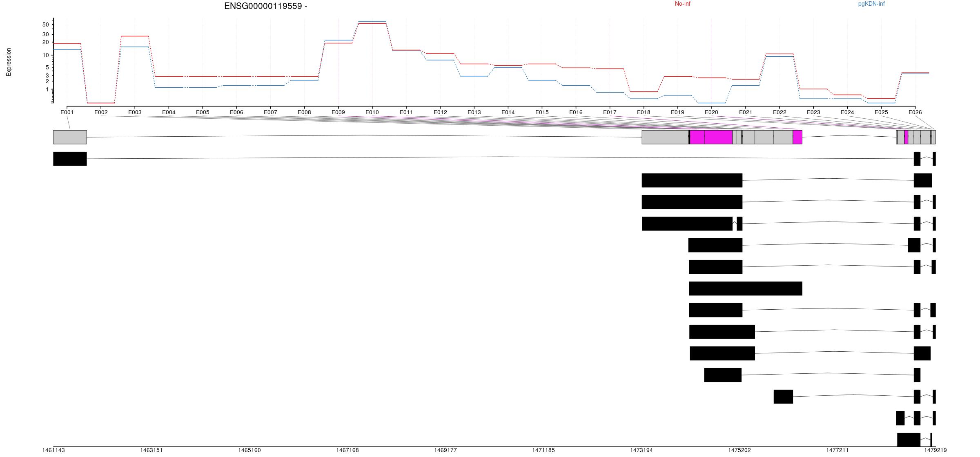Click exon label E015

(x=542, y=112)
